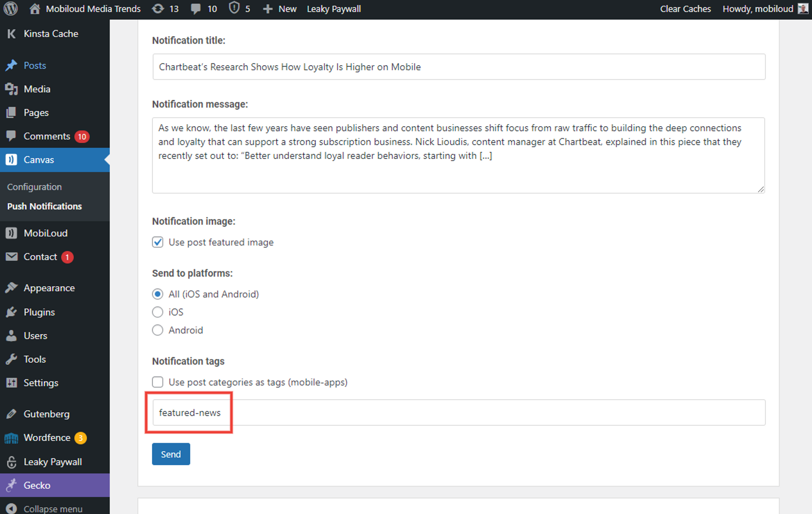Viewport: 812px width, 514px height.
Task: Open the comments bubble icon in admin bar
Action: pos(196,9)
